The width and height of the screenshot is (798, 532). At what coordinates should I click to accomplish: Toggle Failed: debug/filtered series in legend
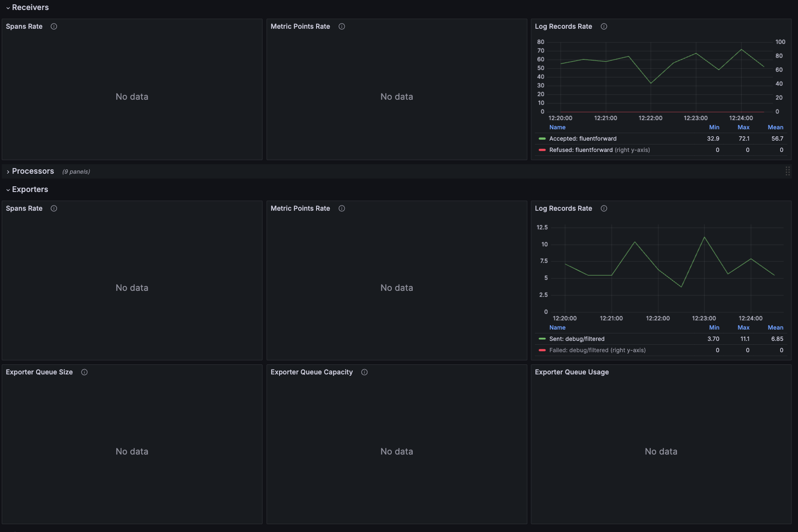[x=579, y=350]
